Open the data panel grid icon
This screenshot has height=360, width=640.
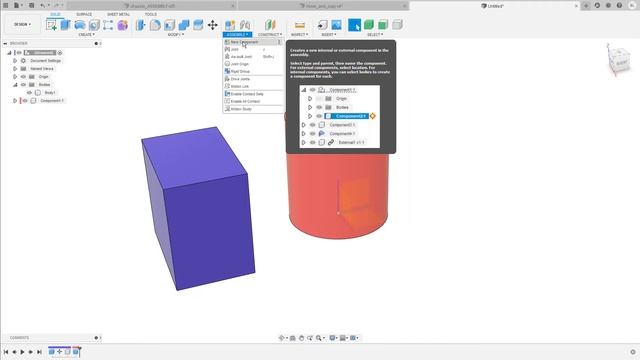6,5
